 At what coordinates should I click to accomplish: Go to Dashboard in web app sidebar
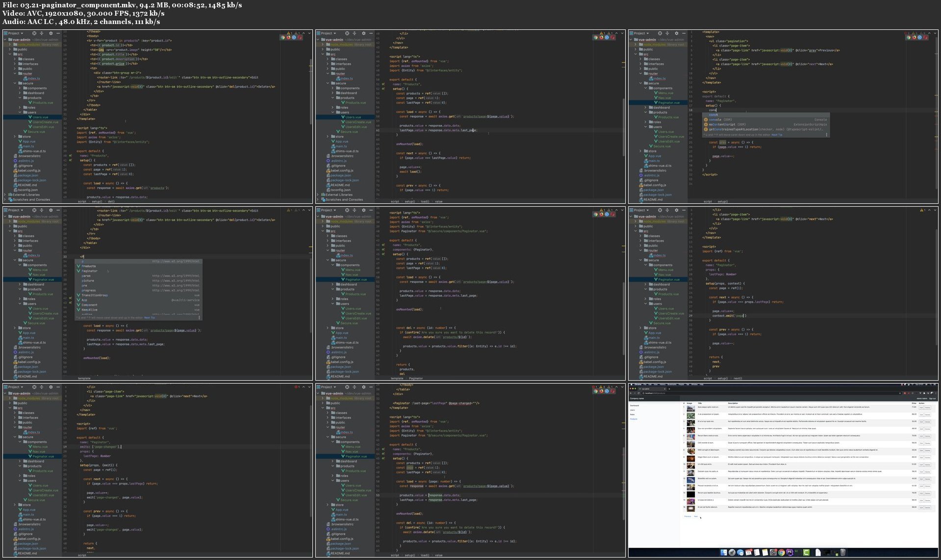tap(635, 406)
